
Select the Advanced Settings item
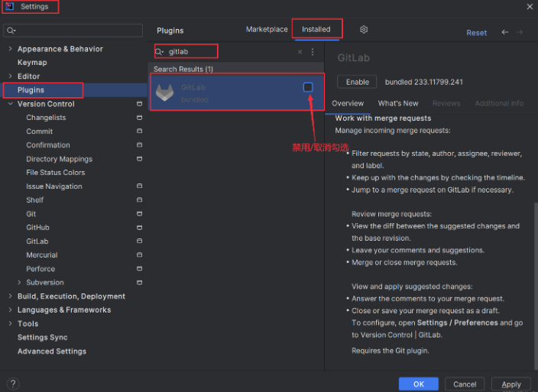[x=52, y=351]
